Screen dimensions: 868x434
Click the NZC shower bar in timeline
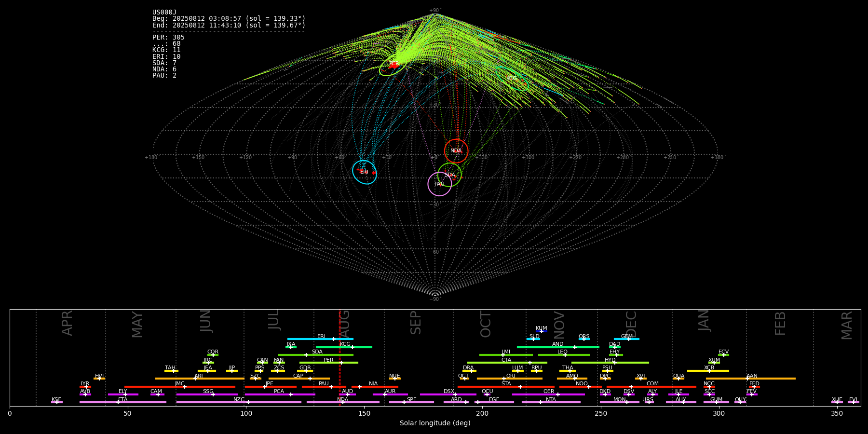(x=239, y=402)
